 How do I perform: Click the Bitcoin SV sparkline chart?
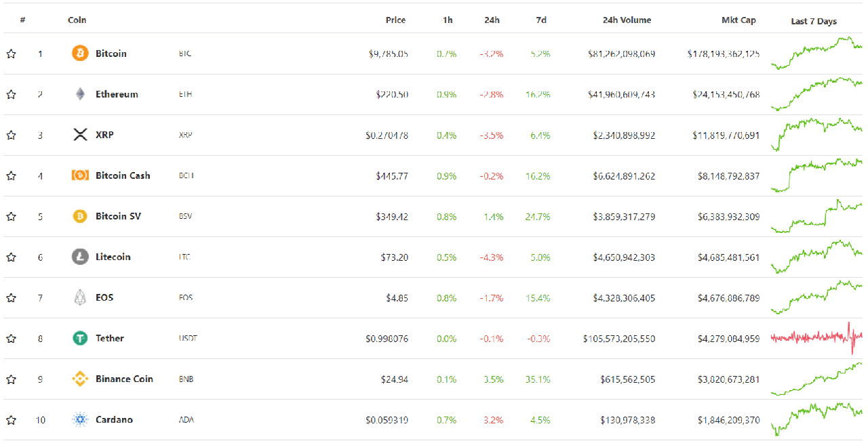pos(816,215)
